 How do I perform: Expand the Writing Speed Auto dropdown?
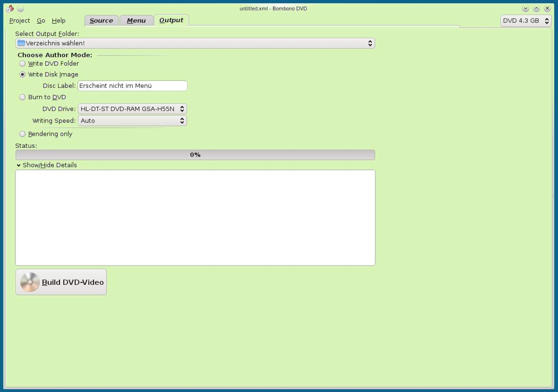coord(132,120)
